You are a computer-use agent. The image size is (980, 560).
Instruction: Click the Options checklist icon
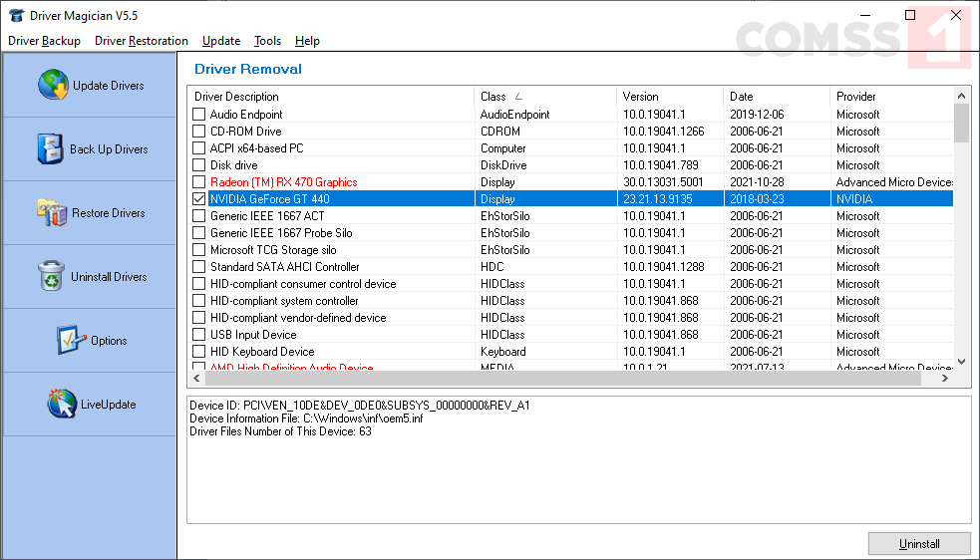click(x=71, y=340)
